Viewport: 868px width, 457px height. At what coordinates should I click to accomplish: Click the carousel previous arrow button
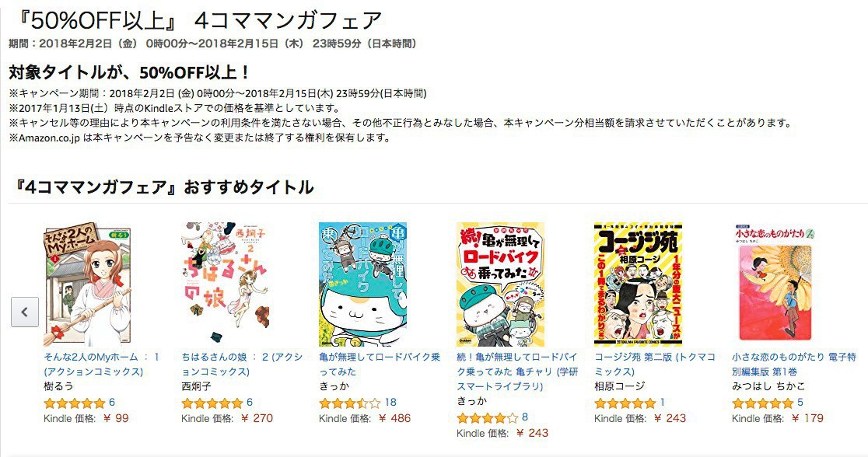pyautogui.click(x=25, y=312)
